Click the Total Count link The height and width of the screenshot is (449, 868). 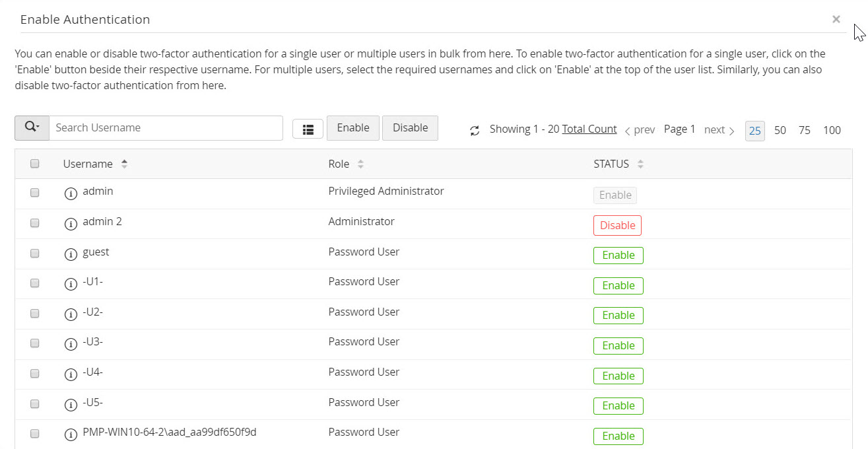click(589, 129)
